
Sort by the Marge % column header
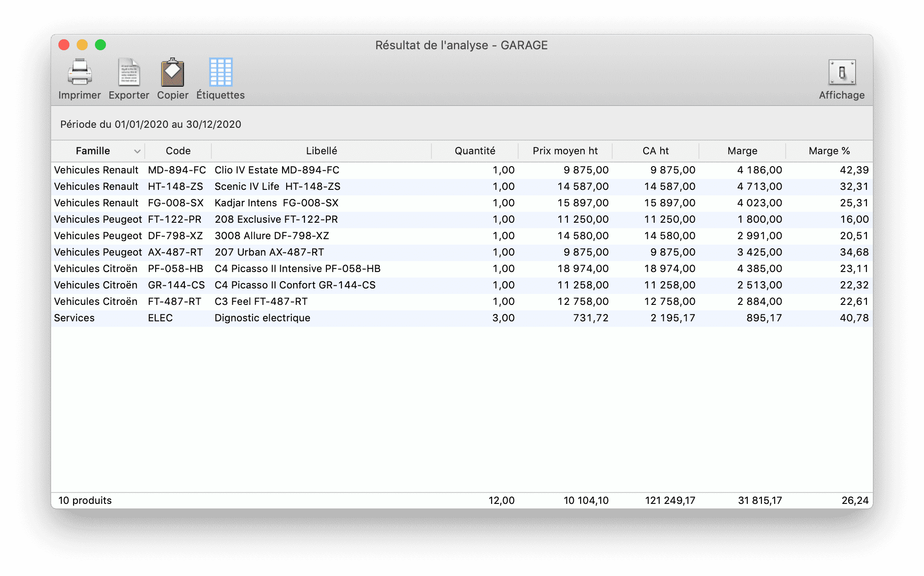click(829, 151)
